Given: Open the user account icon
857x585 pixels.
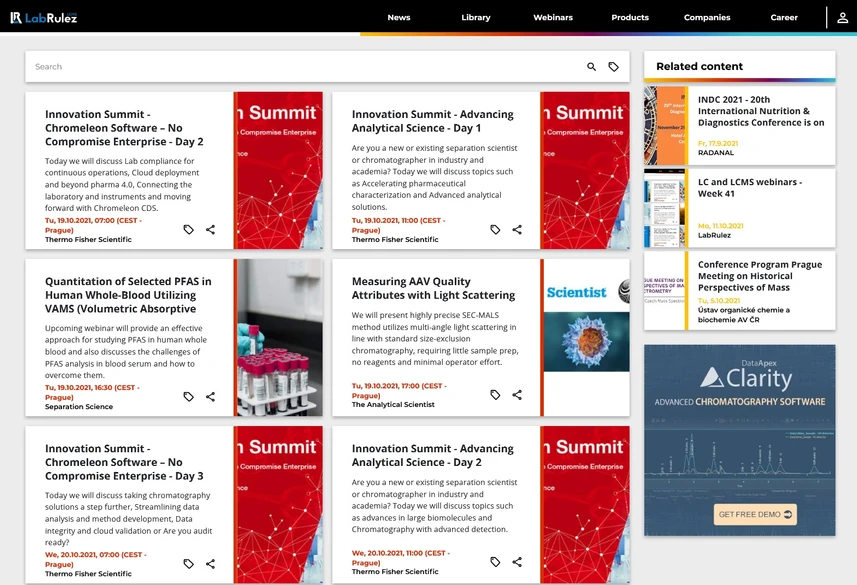Looking at the screenshot, I should click(842, 17).
